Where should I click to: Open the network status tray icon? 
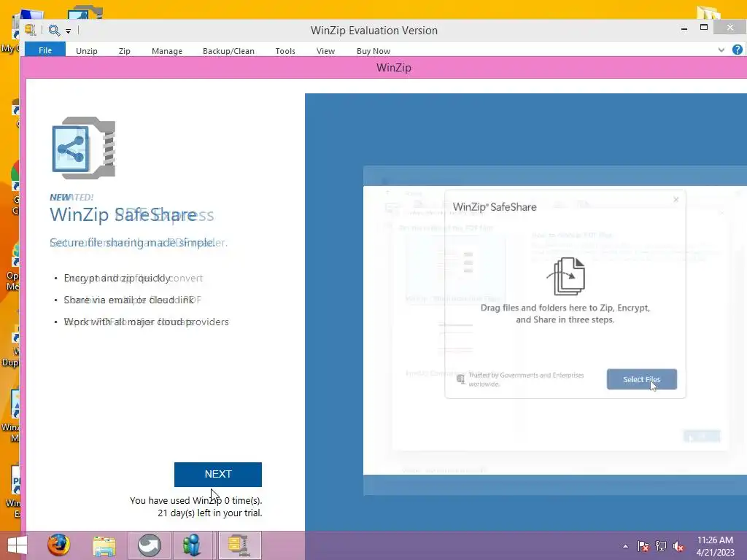coord(661,546)
